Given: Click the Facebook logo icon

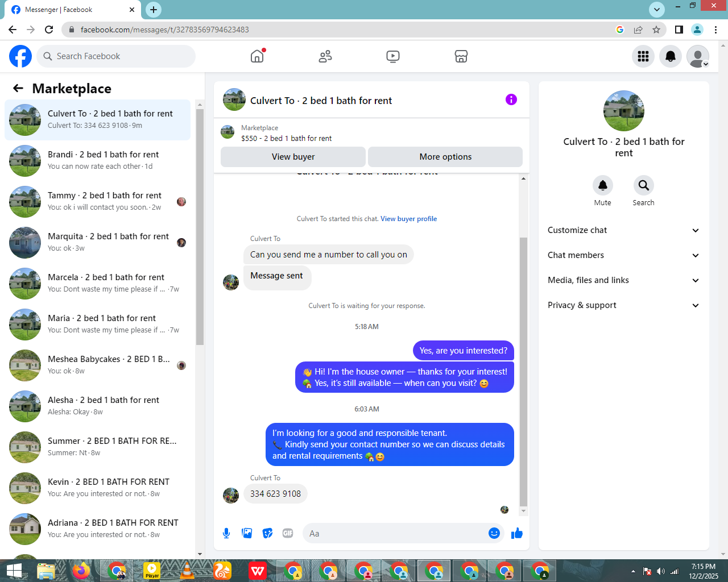Looking at the screenshot, I should [20, 56].
